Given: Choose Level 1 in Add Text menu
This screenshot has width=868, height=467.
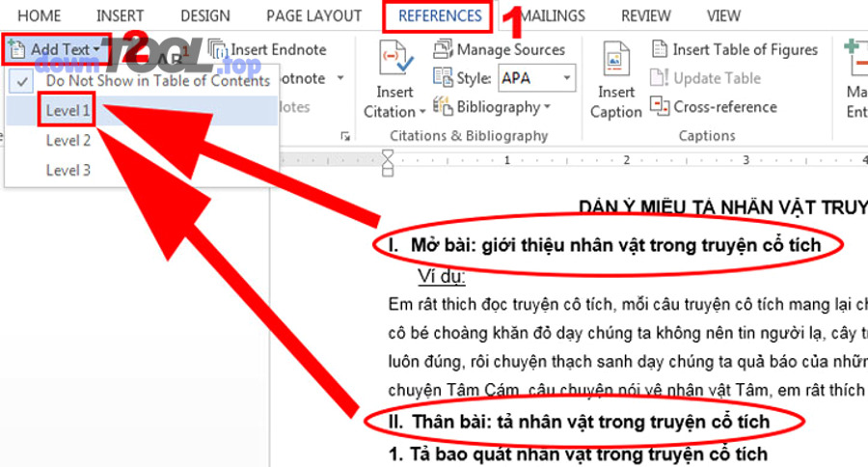Looking at the screenshot, I should [68, 110].
